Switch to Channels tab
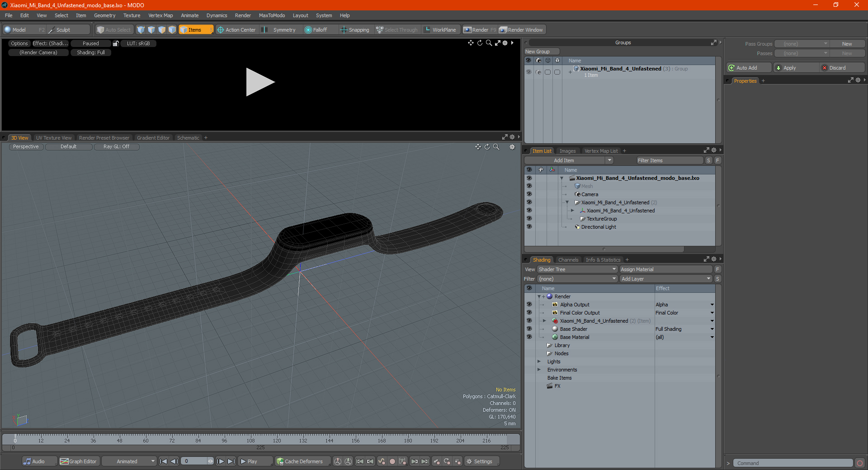The width and height of the screenshot is (868, 470). point(568,260)
